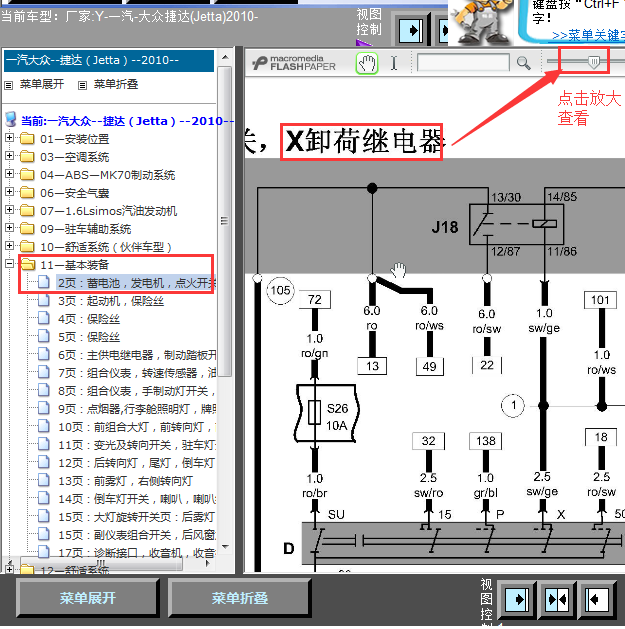Click the large 菜单展开 bottom button
Image resolution: width=625 pixels, height=629 pixels.
coord(87,598)
